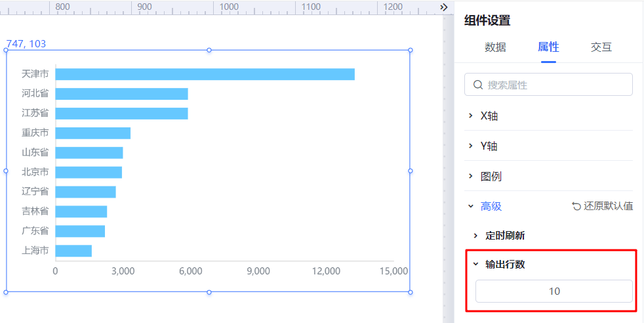
Task: Click the 重庆市 bar in chart
Action: click(93, 133)
